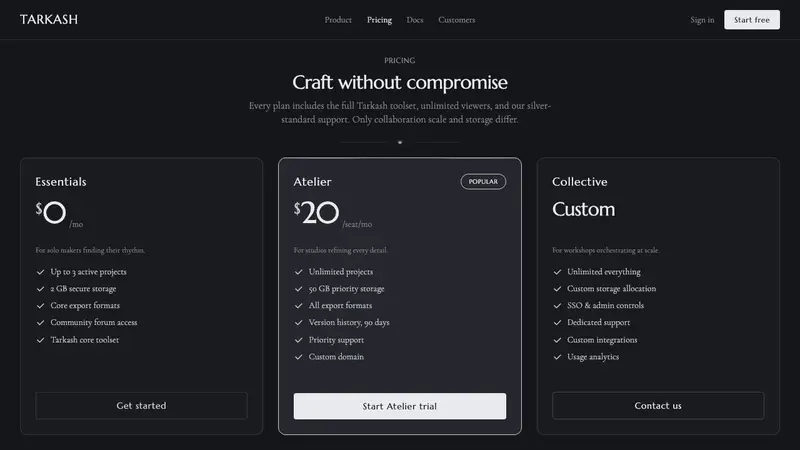Click checkmark beside Core export formats
This screenshot has width=800, height=450.
coord(40,306)
